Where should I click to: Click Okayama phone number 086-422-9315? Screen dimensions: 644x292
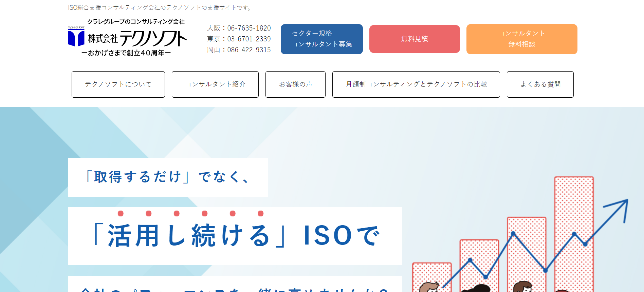(x=249, y=50)
